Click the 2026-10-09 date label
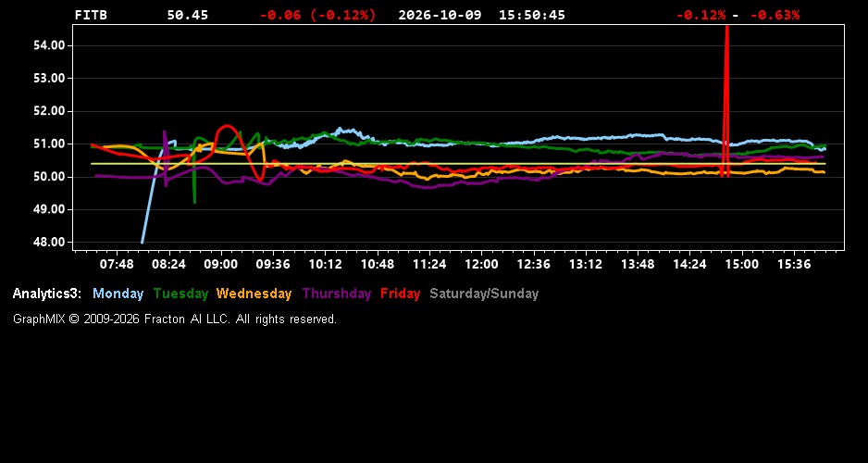 (440, 16)
